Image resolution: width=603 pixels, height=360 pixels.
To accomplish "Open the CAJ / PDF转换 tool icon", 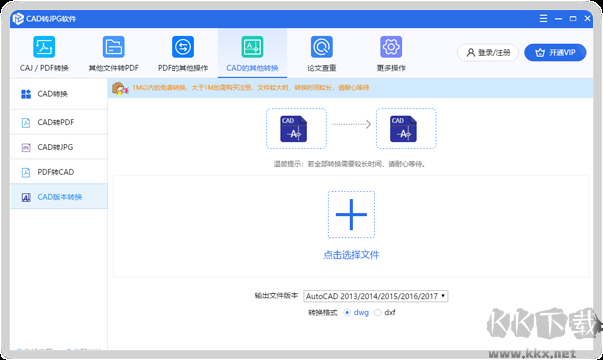I will [44, 47].
